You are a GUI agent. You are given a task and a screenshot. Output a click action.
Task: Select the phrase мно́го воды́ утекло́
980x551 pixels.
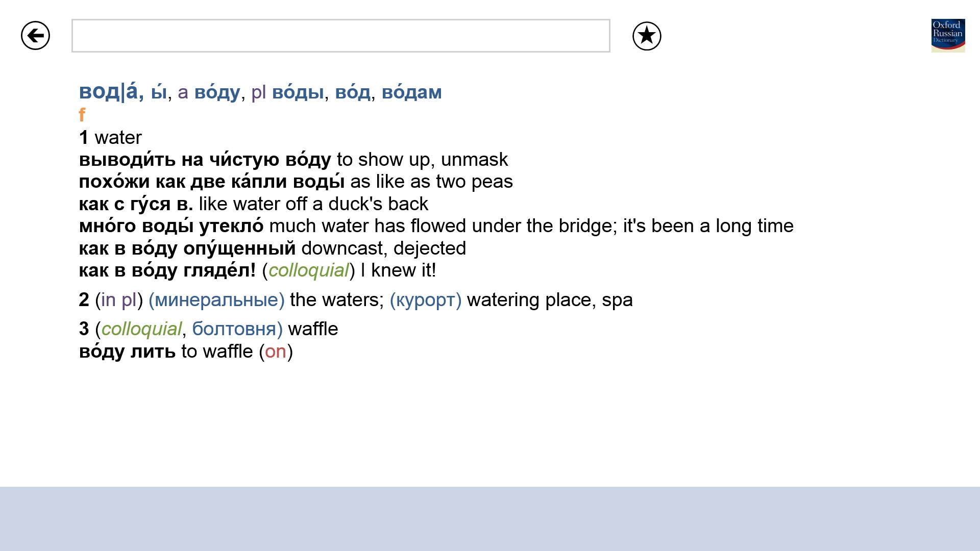(171, 226)
